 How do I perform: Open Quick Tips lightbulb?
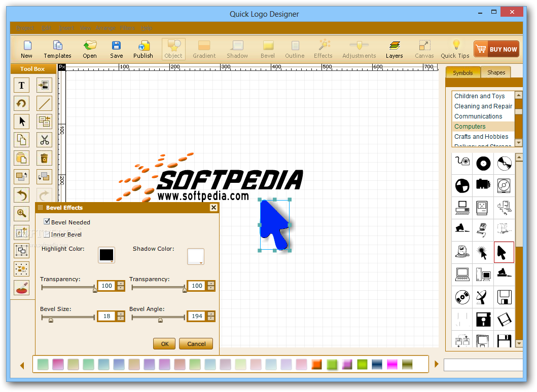pos(455,49)
